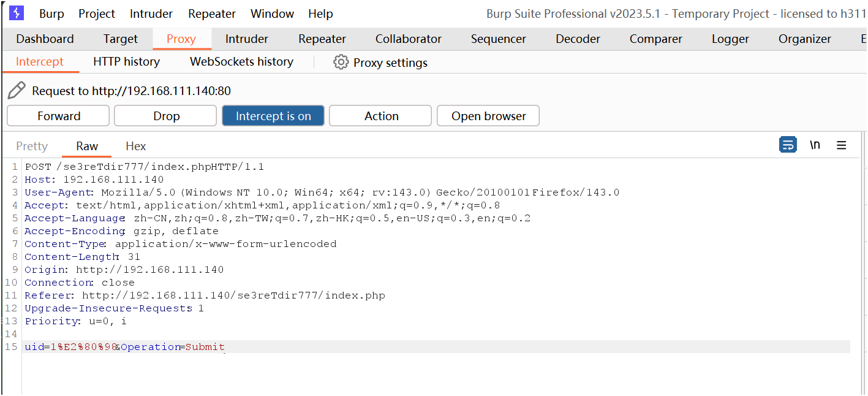Click the Burp Suite lightning logo icon
The width and height of the screenshot is (868, 396).
[x=17, y=13]
